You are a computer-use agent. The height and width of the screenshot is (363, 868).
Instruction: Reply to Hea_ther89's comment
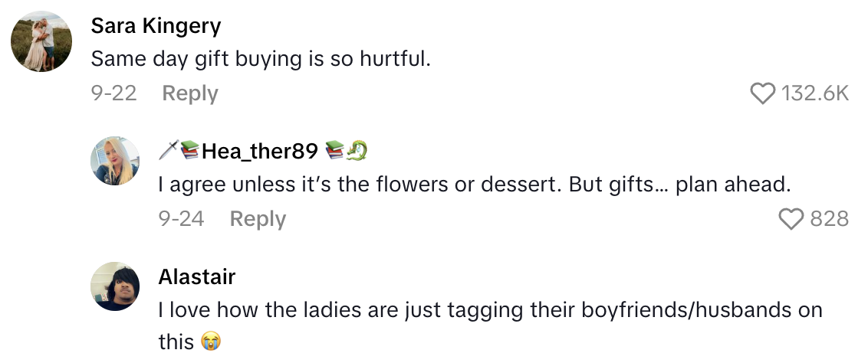click(258, 219)
